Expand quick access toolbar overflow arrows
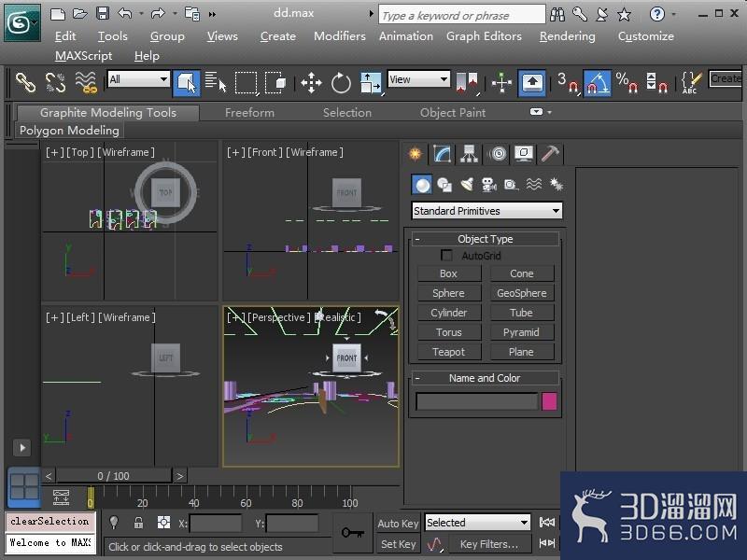The height and width of the screenshot is (560, 747). tap(213, 14)
